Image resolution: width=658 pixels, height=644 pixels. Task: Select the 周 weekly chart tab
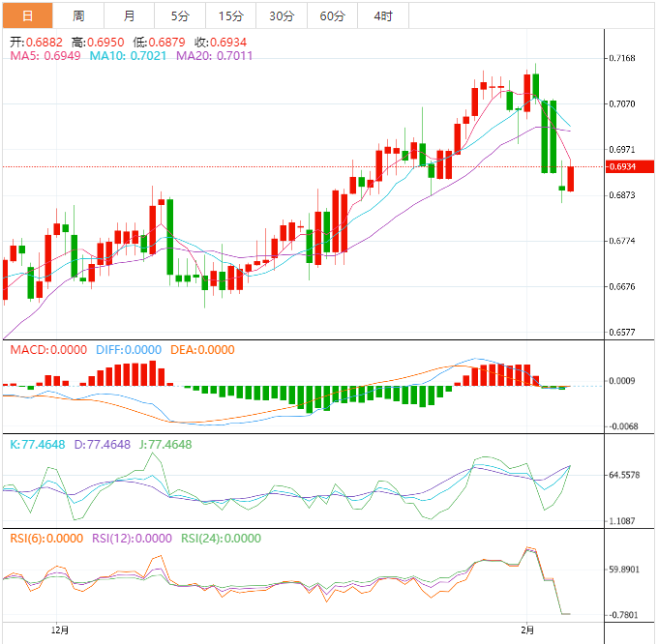pos(78,15)
